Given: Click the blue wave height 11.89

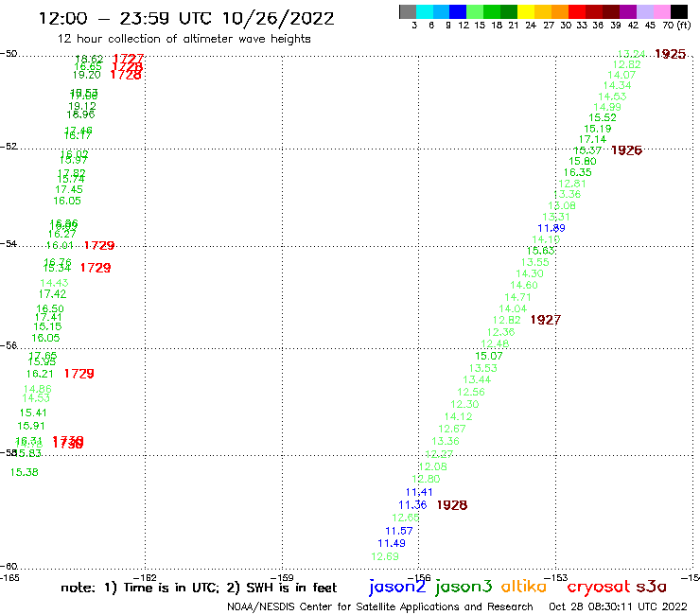Looking at the screenshot, I should (x=551, y=228).
